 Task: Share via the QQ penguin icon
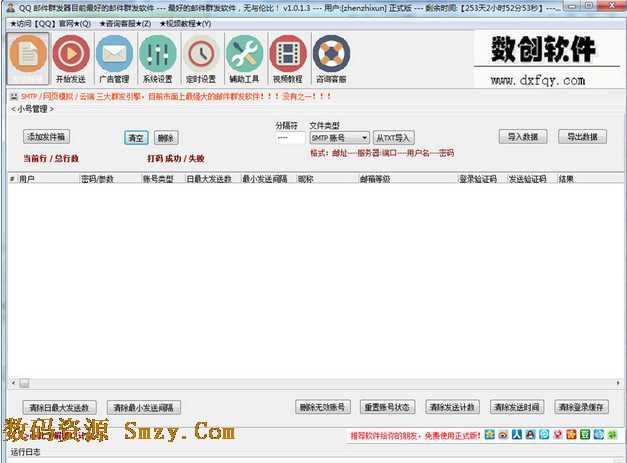pos(530,435)
